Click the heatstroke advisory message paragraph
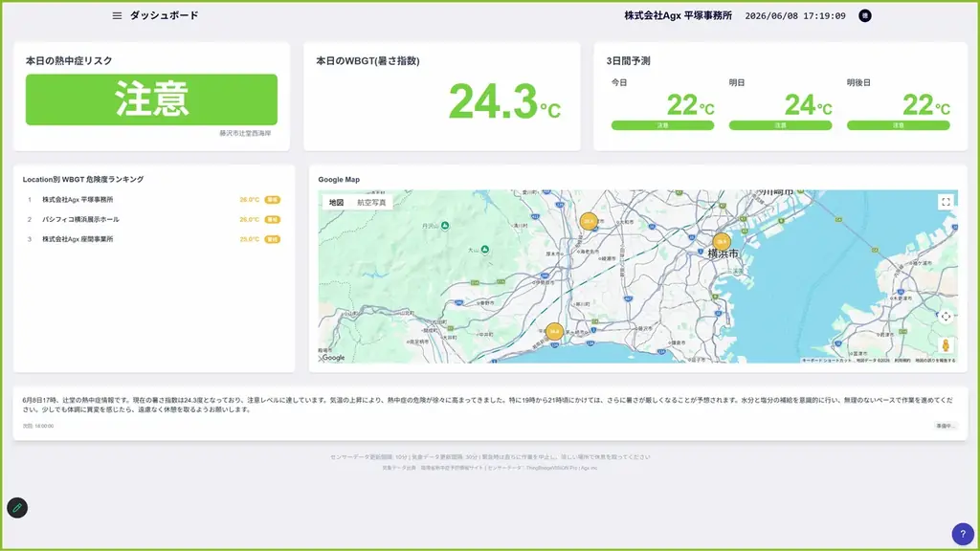 [488, 405]
